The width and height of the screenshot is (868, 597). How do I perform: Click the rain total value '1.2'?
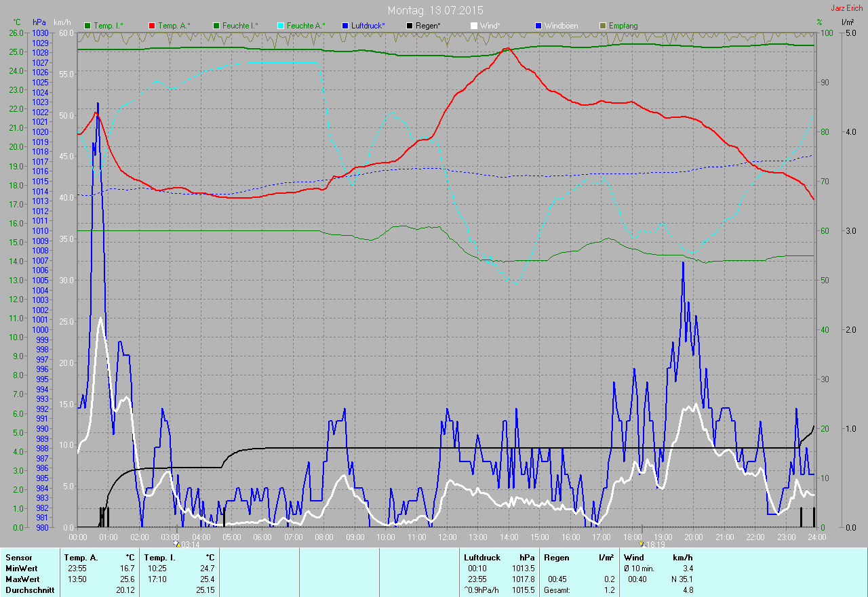coord(609,590)
